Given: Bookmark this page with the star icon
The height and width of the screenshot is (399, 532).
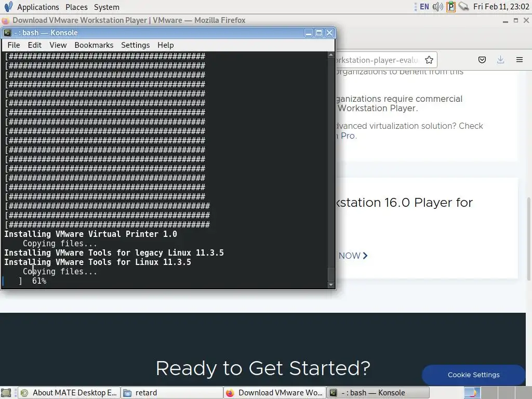Looking at the screenshot, I should [x=429, y=60].
